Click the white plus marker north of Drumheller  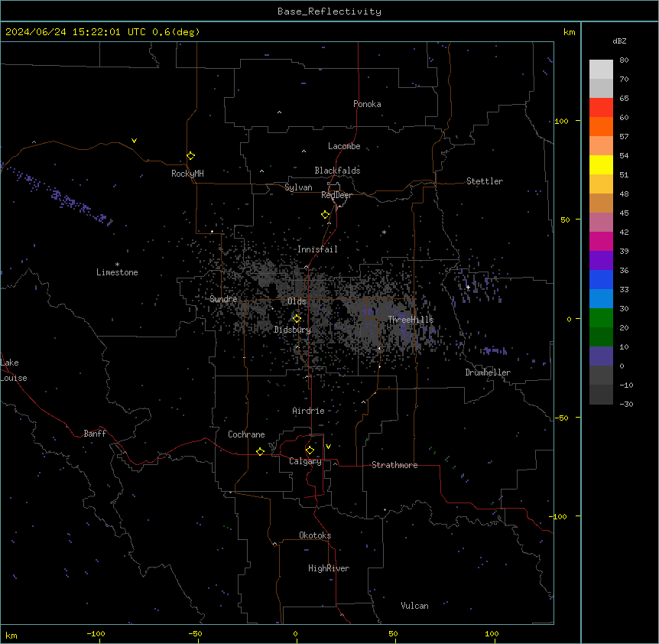[x=468, y=287]
